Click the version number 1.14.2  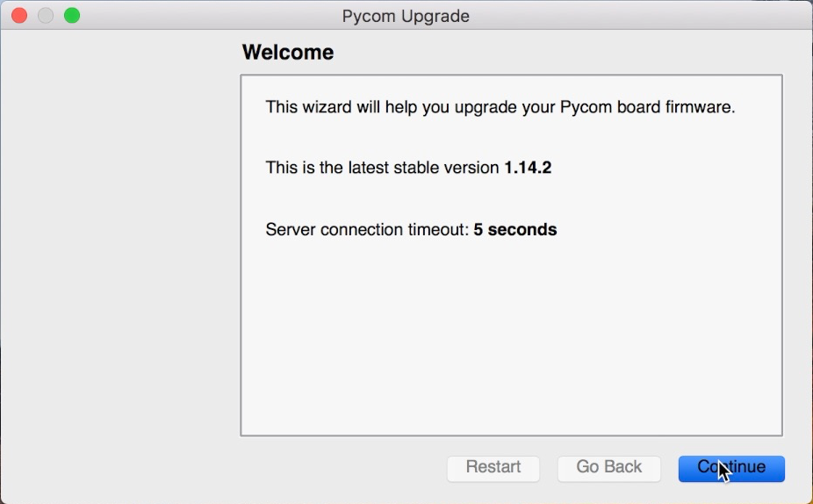[528, 168]
